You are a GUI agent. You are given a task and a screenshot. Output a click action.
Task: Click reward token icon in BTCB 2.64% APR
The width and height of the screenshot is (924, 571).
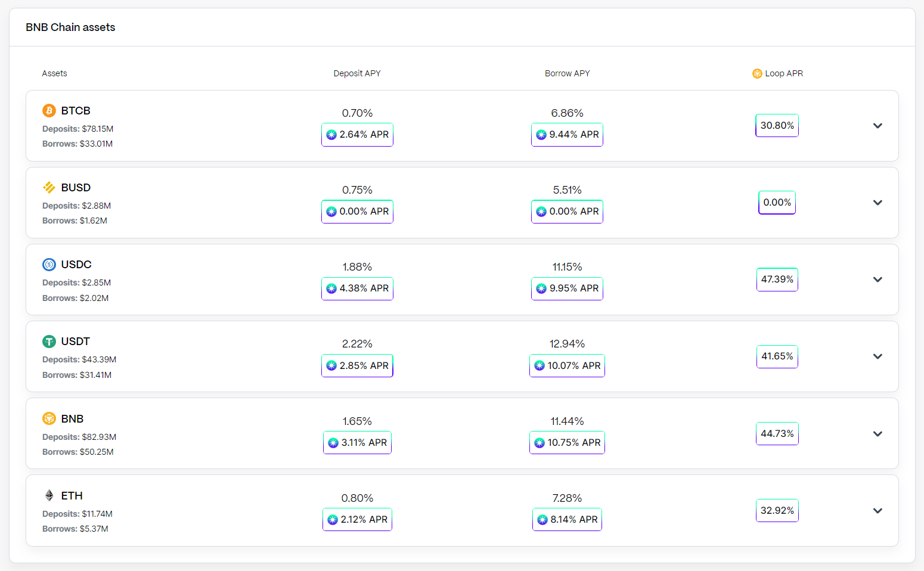[331, 135]
